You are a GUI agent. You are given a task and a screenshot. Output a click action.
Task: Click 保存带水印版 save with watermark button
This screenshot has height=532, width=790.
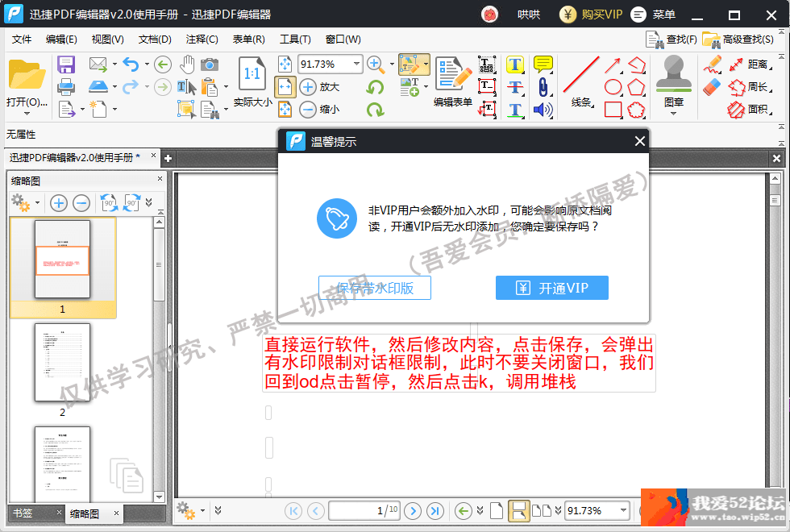coord(375,289)
